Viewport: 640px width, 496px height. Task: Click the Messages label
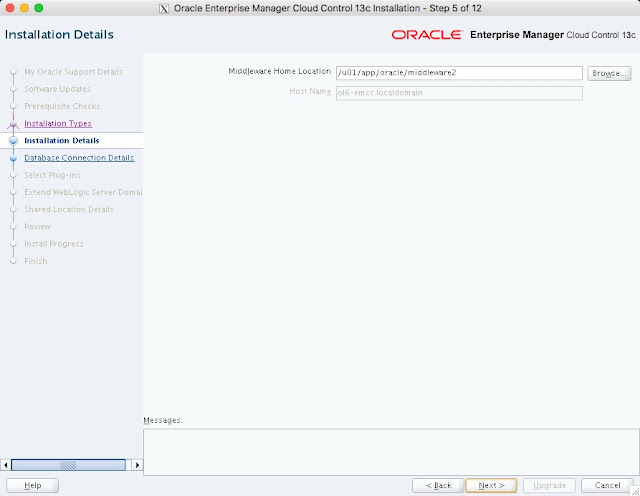pyautogui.click(x=163, y=420)
